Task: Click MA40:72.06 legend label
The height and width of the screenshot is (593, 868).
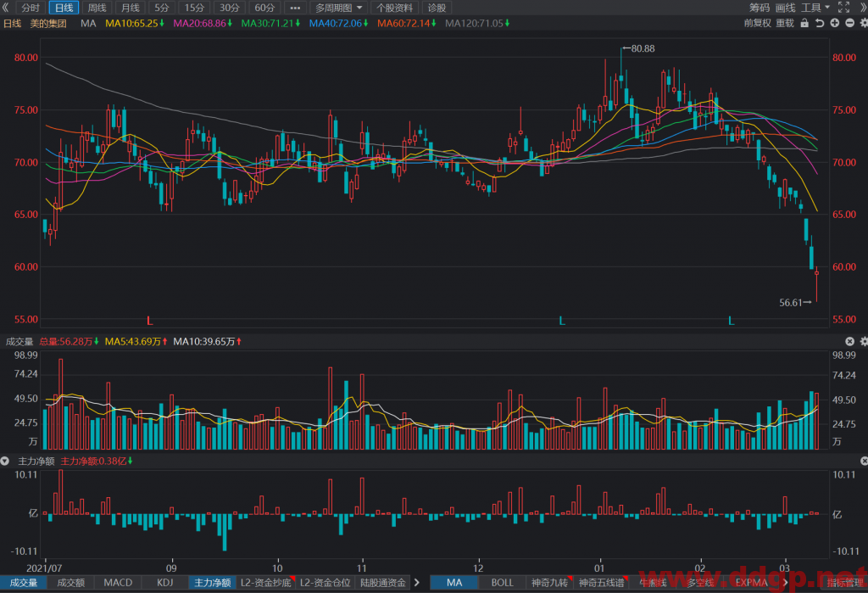Action: tap(339, 23)
